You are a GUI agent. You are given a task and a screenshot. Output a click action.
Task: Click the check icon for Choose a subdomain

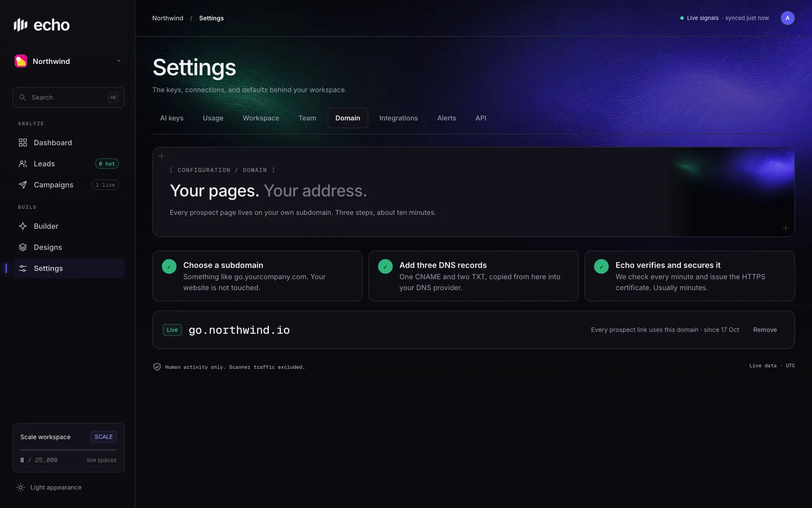coord(169,267)
